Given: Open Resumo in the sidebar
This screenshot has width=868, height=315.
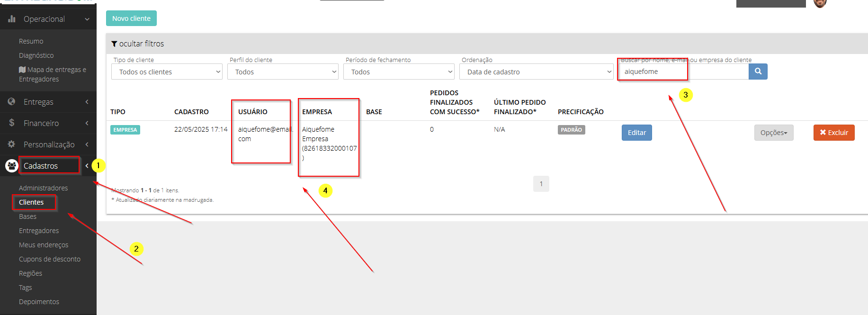Looking at the screenshot, I should click(31, 41).
